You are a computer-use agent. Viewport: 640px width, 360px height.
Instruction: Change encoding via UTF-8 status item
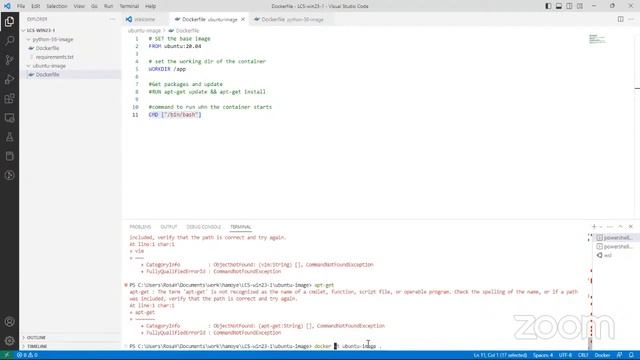(565, 355)
